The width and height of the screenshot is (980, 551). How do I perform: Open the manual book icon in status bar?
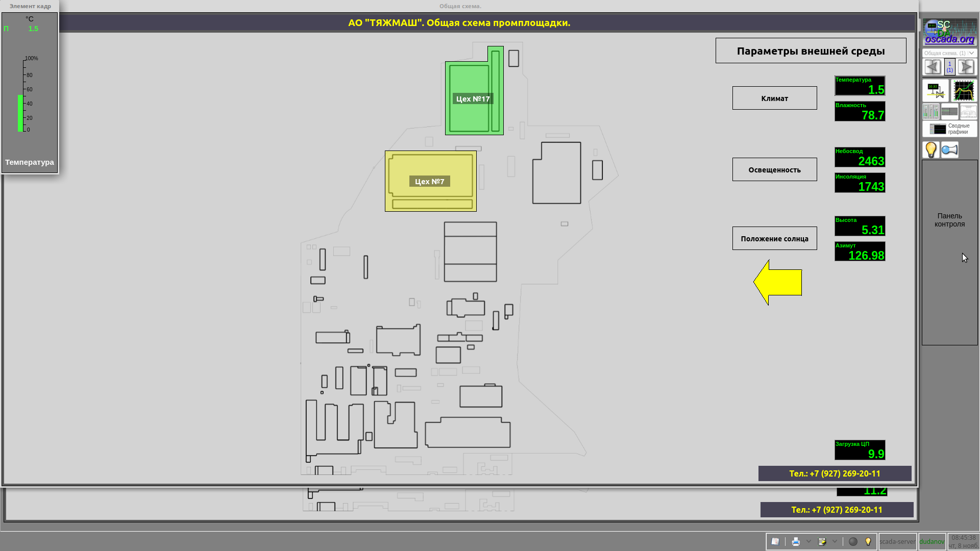(775, 542)
